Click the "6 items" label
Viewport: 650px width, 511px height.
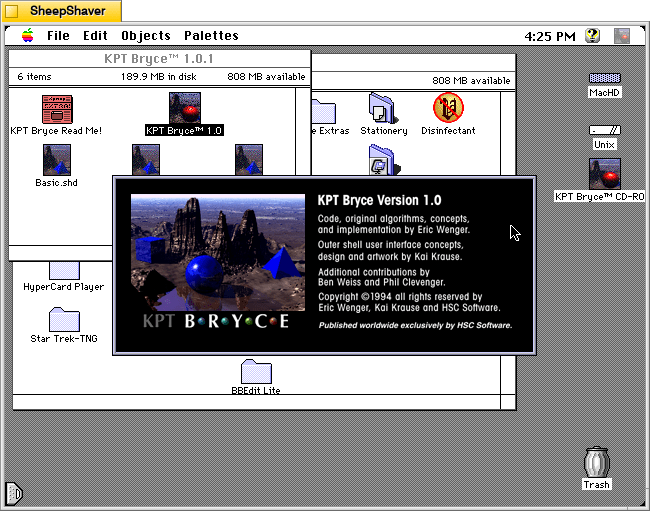(34, 77)
